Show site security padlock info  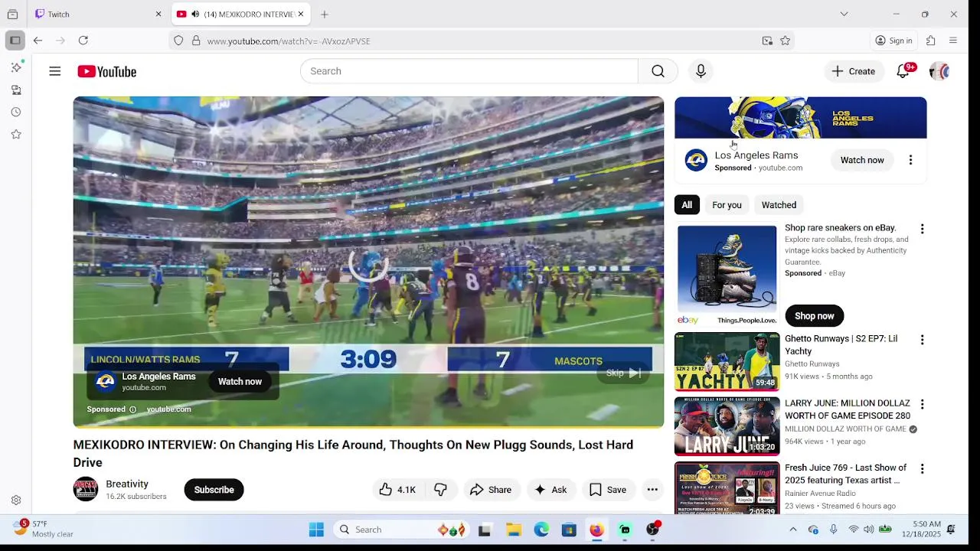(x=196, y=41)
